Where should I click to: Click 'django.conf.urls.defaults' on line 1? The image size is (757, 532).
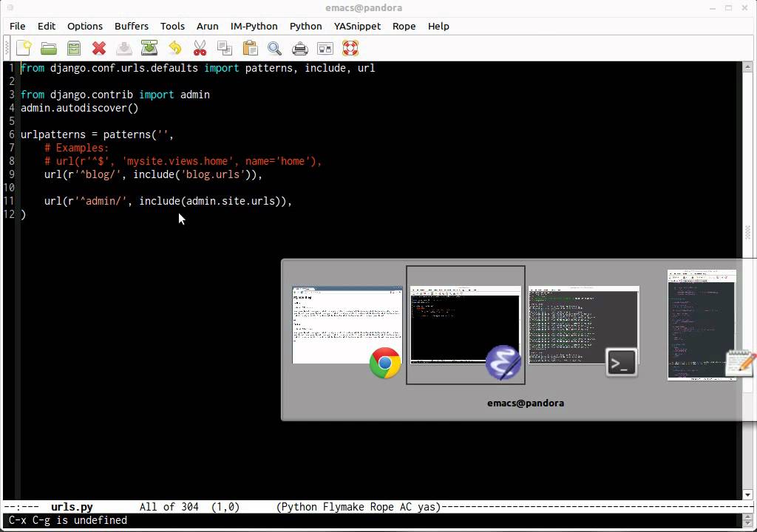[124, 68]
